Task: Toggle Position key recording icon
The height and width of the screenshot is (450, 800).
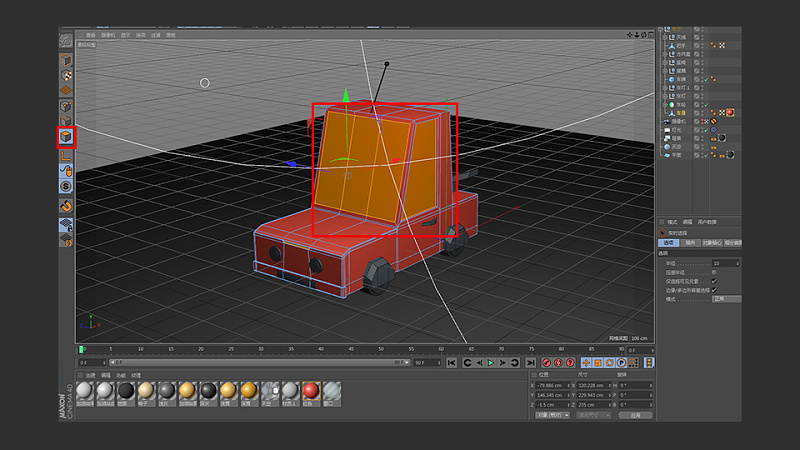Action: tap(586, 363)
